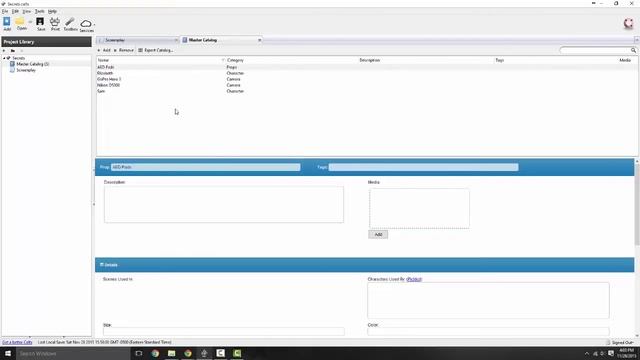640x360 pixels.
Task: Close the Screenplay tab
Action: pos(176,40)
